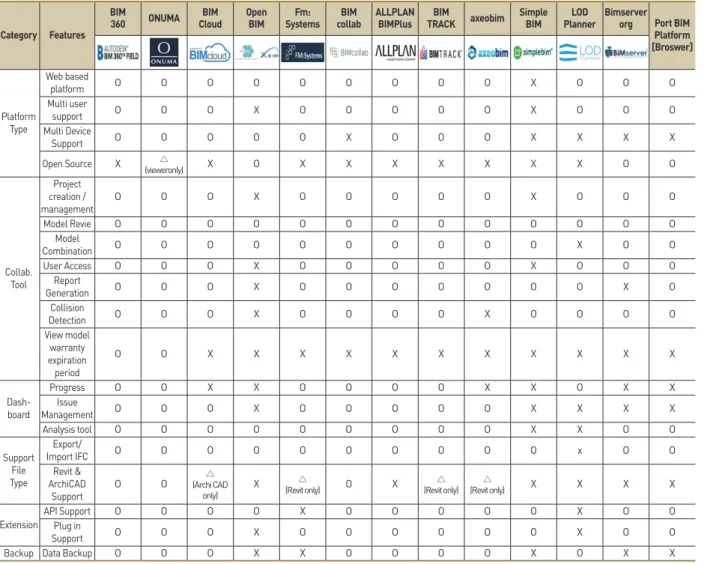704x564 pixels.
Task: Click the X in API Support row under Fm: Systems
Action: 303,511
